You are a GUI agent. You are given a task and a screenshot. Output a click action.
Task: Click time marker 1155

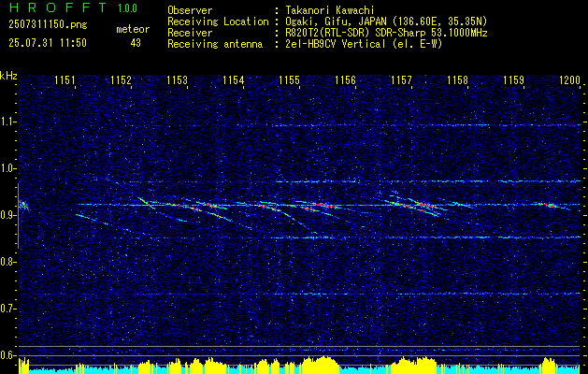coord(290,80)
